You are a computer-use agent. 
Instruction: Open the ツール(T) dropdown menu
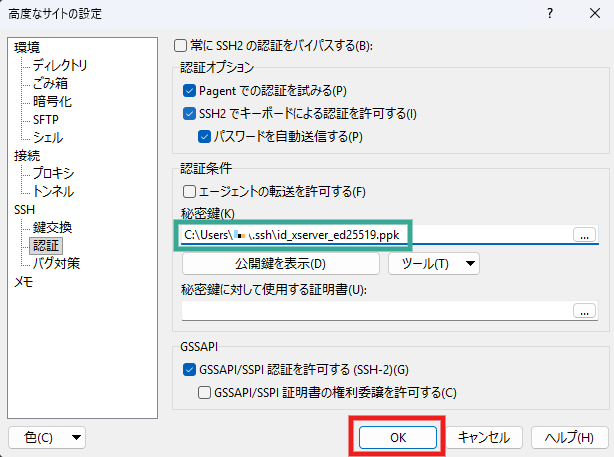point(433,264)
